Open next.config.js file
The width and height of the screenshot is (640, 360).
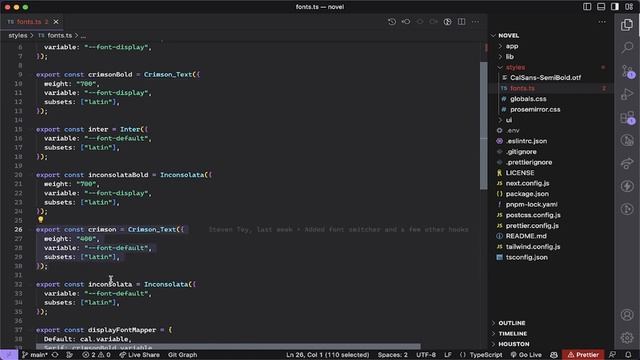coord(527,183)
